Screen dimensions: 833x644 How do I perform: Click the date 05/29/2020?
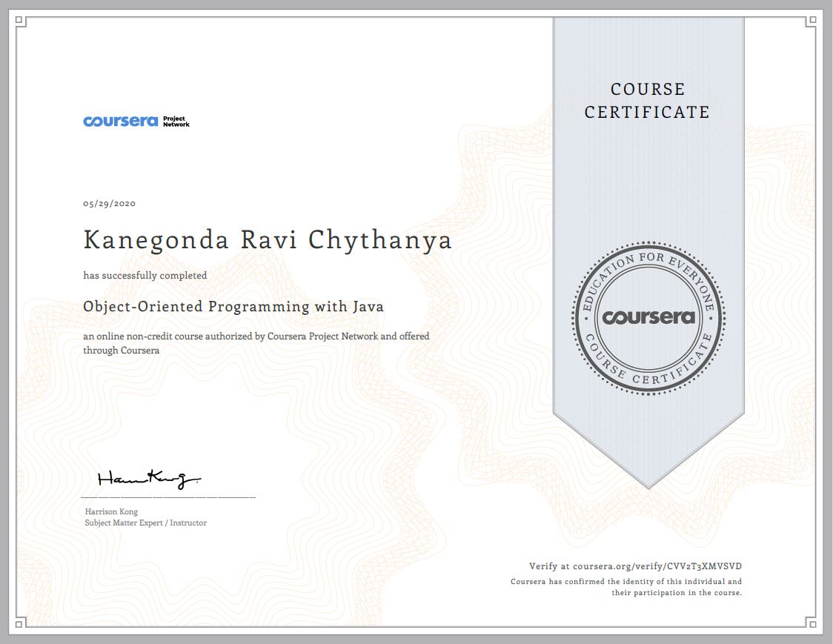click(x=110, y=204)
